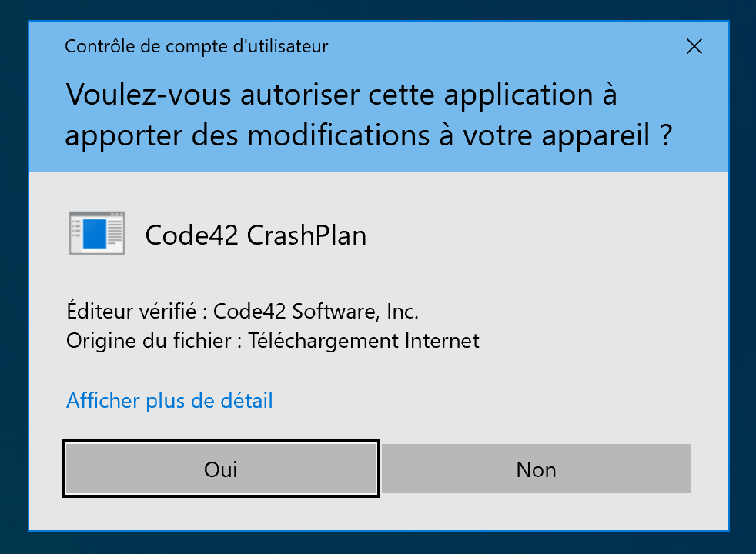Click the Contrôle de compte d'utilisateur title

click(x=196, y=47)
